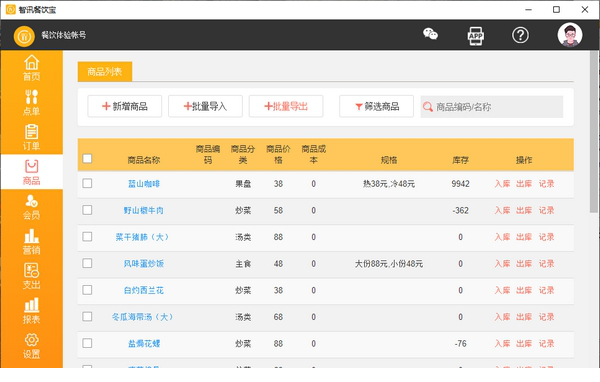600x382 pixels.
Task: Click 出库 for 风味蛋炒饭
Action: coord(524,263)
